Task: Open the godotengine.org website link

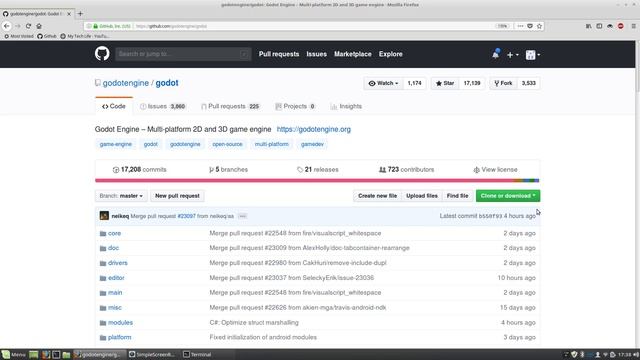Action: coord(313,129)
